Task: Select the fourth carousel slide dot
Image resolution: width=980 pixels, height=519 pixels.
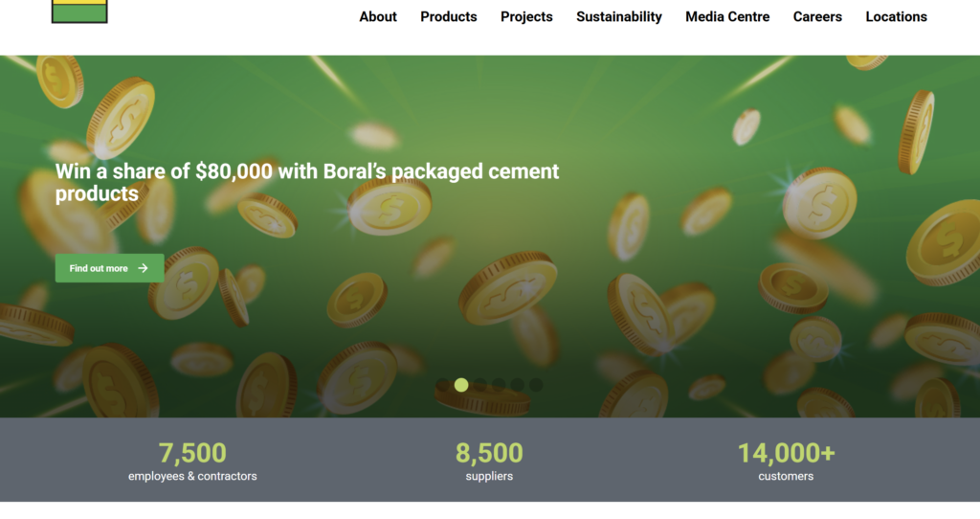Action: (x=499, y=385)
